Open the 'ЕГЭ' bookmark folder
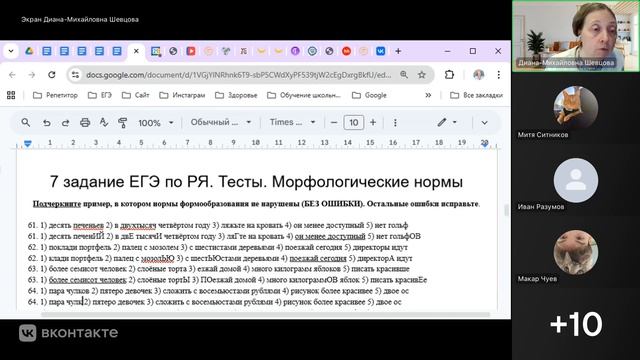 point(100,95)
